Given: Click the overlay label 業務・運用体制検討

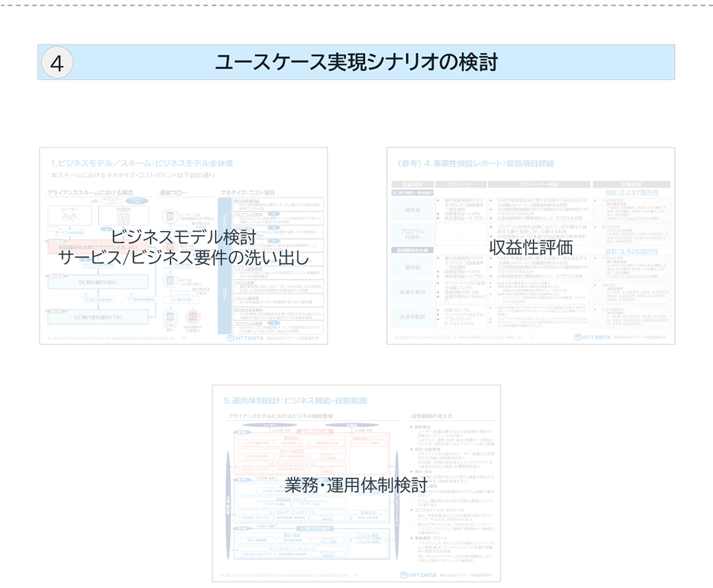Looking at the screenshot, I should pos(356,485).
